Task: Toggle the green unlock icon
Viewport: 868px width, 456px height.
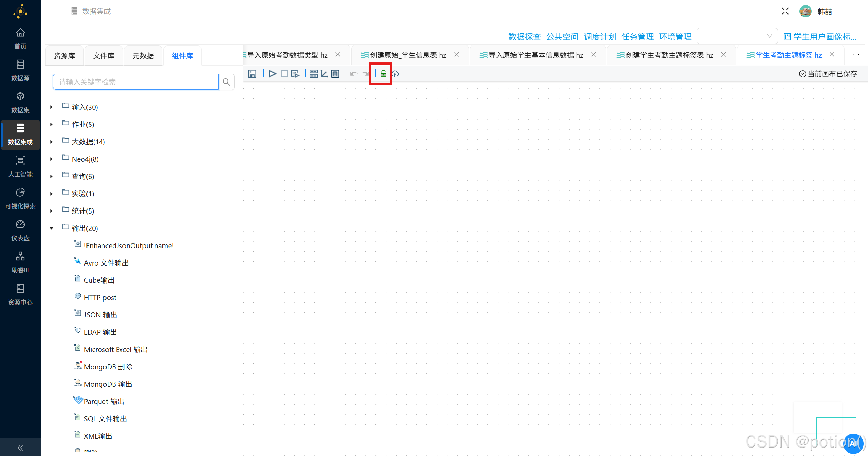Action: pos(383,74)
